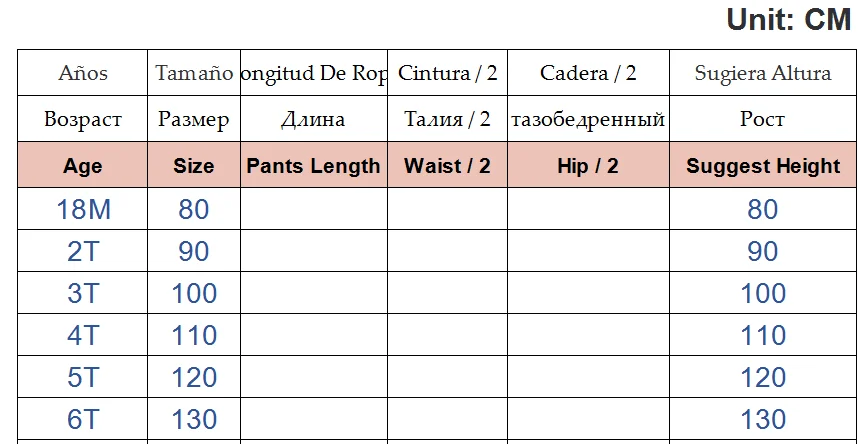Click the 5T age cell
This screenshot has height=444, width=861.
(x=83, y=377)
